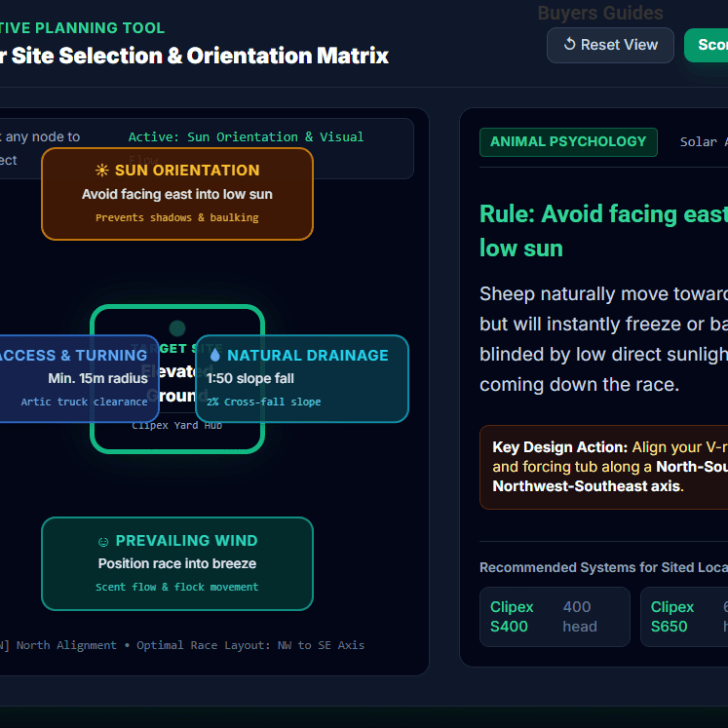This screenshot has height=728, width=728.
Task: Click the 'Min. 15m radius' text
Action: [x=98, y=379]
